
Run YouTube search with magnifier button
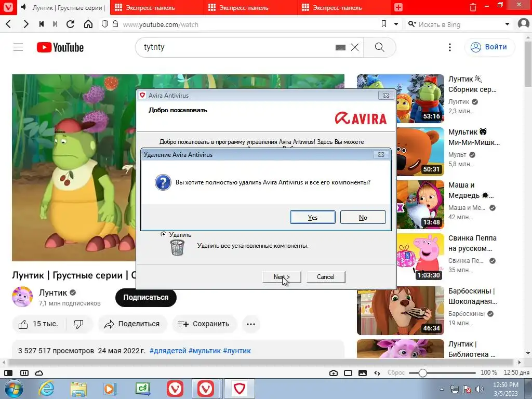[380, 47]
